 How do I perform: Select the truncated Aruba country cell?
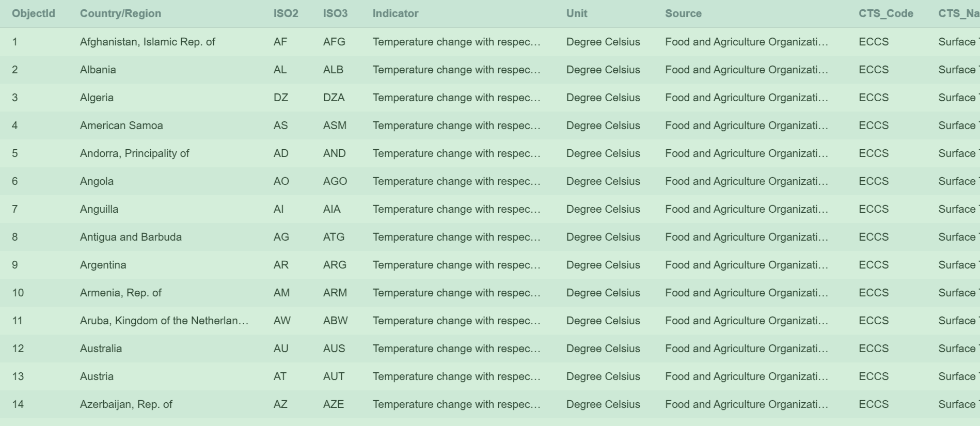click(x=164, y=321)
